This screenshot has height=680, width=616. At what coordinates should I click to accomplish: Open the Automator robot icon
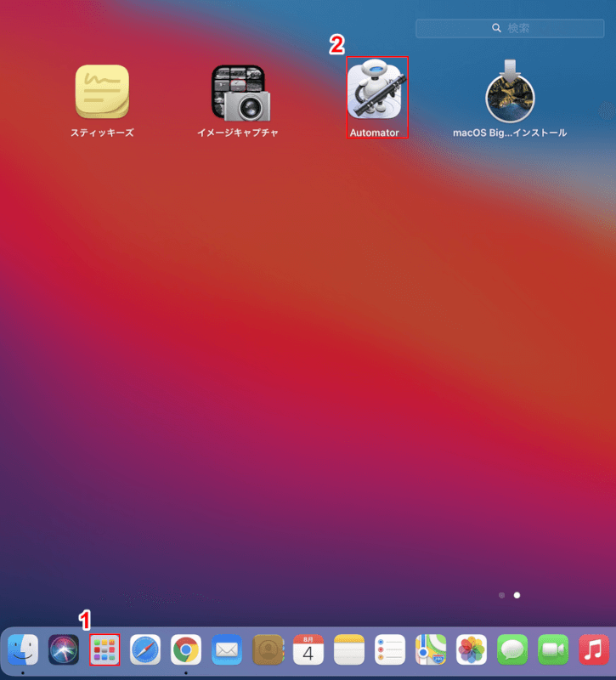tap(376, 90)
